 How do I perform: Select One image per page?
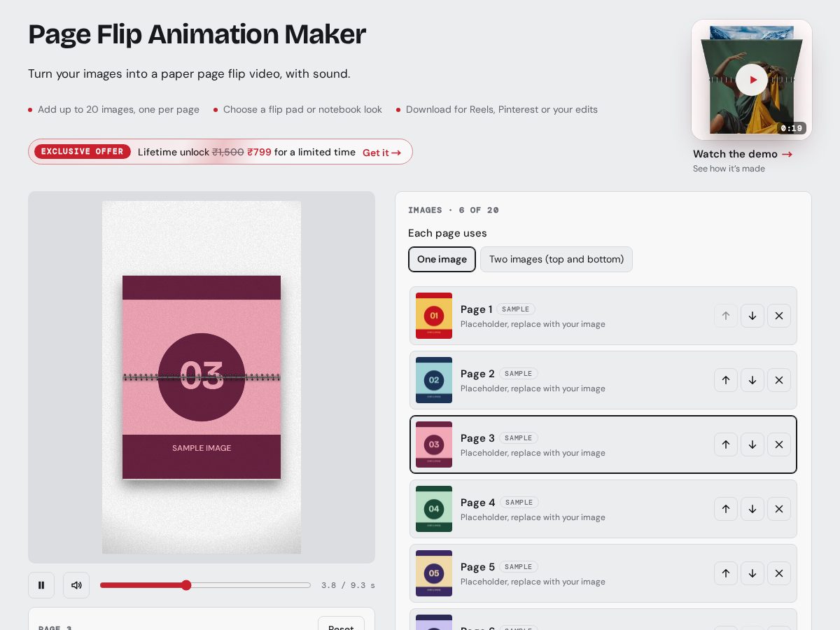point(442,259)
